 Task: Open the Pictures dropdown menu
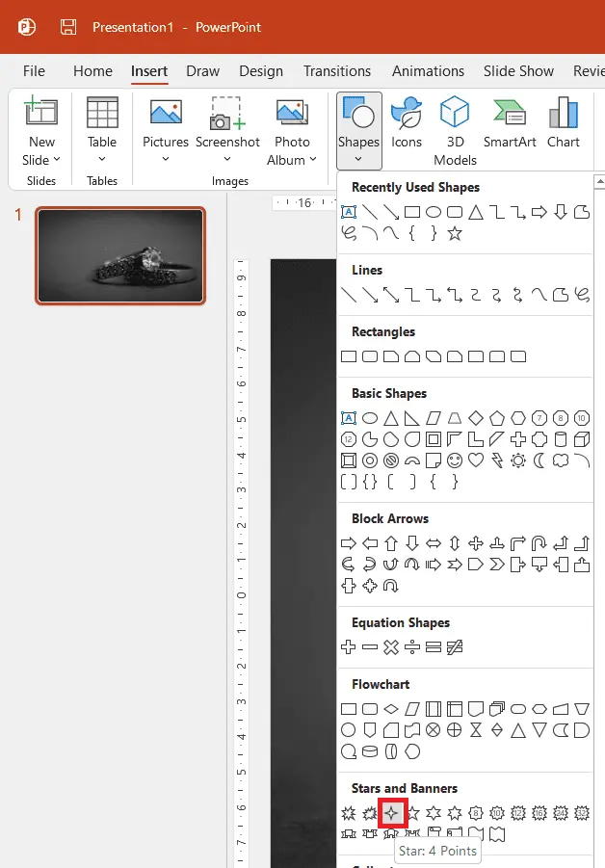click(x=166, y=159)
